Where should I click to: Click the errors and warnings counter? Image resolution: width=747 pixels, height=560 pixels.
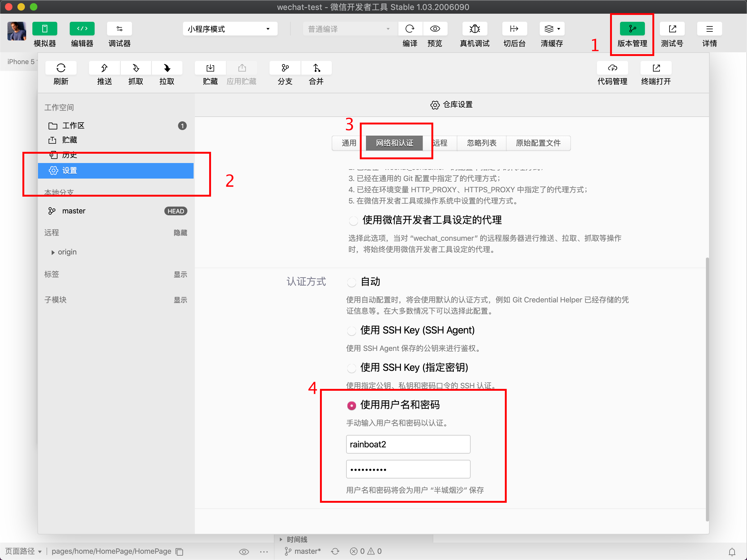click(x=366, y=551)
